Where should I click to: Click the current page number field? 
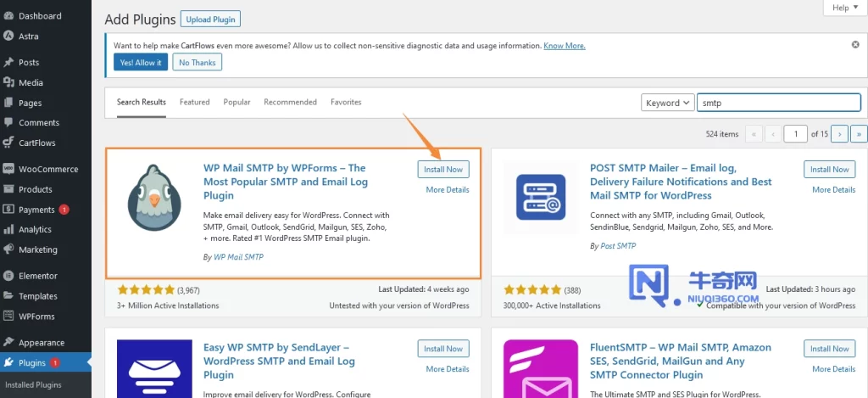(x=796, y=134)
